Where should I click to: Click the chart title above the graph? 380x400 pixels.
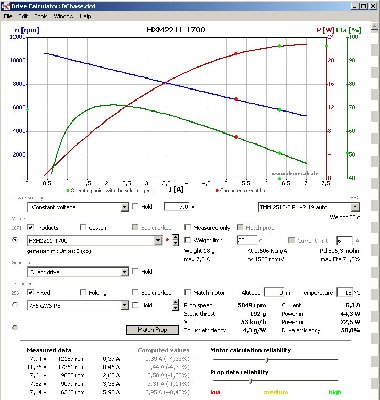pos(176,30)
